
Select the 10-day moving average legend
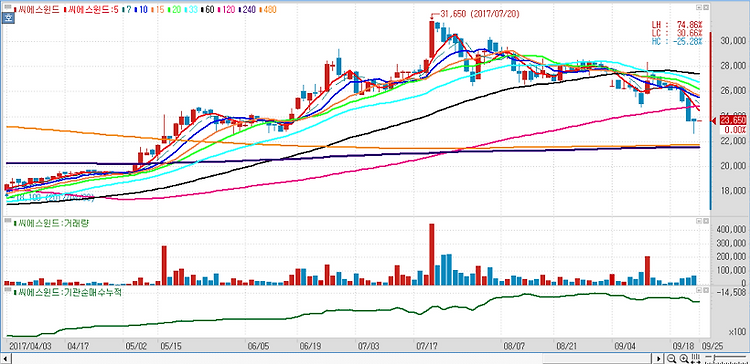(x=140, y=9)
